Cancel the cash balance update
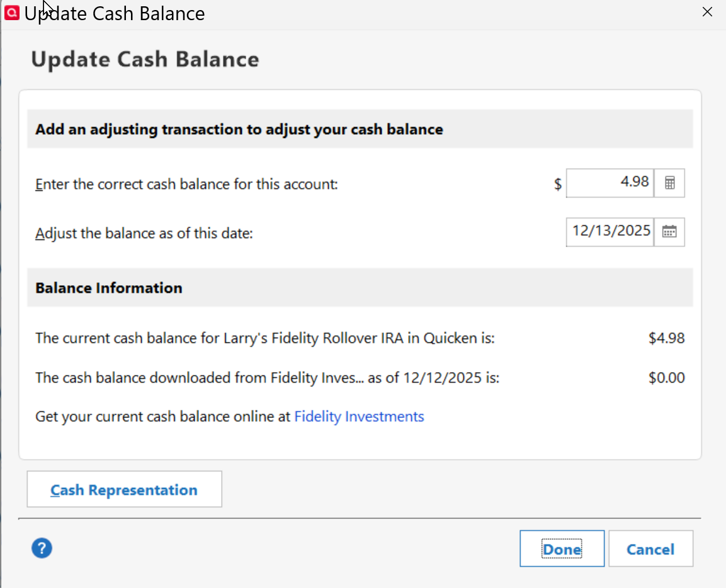Viewport: 726px width, 588px height. (x=650, y=549)
